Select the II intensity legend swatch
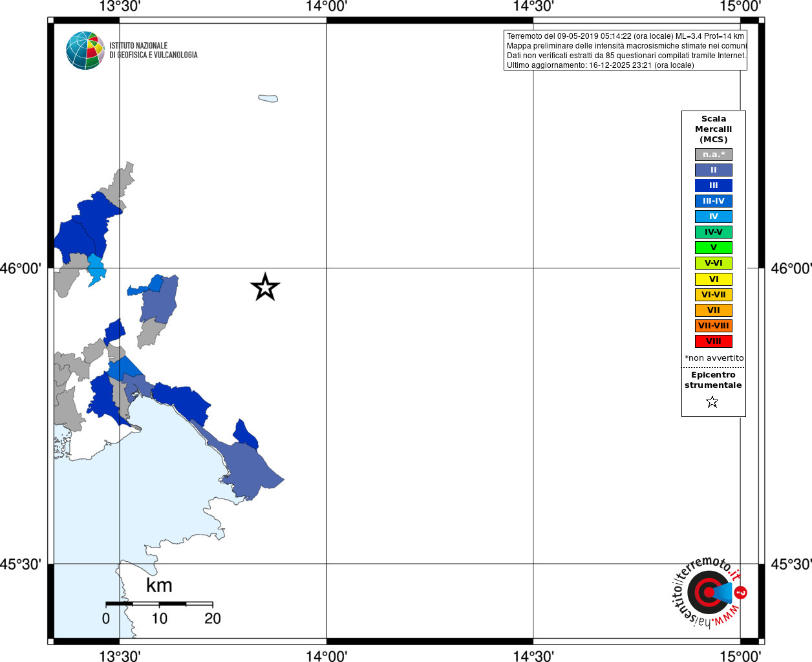The image size is (812, 662). pos(714,170)
